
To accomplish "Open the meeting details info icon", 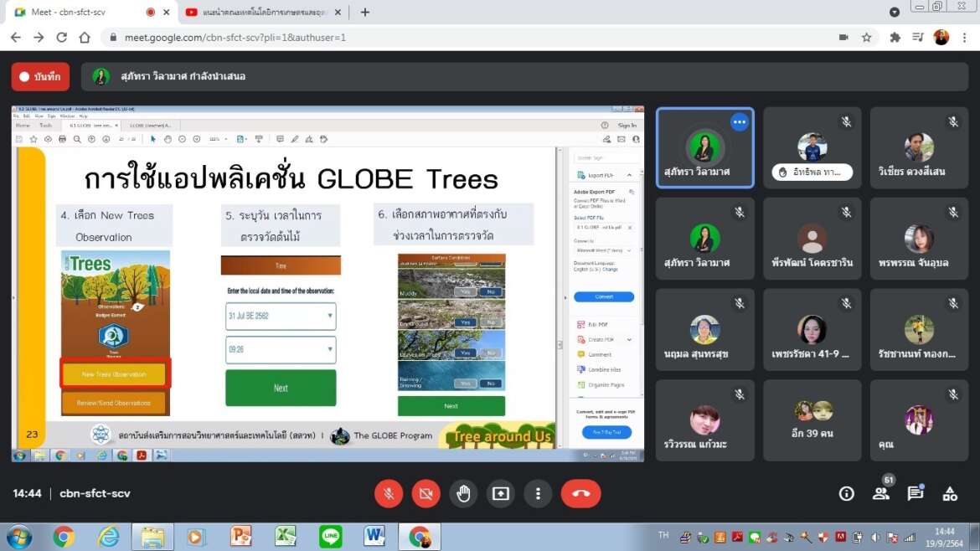I will coord(846,493).
